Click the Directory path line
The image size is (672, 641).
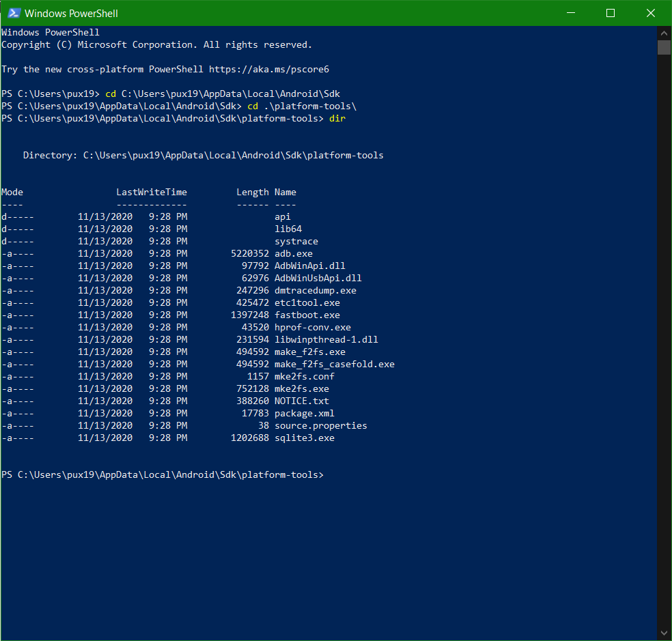click(203, 156)
